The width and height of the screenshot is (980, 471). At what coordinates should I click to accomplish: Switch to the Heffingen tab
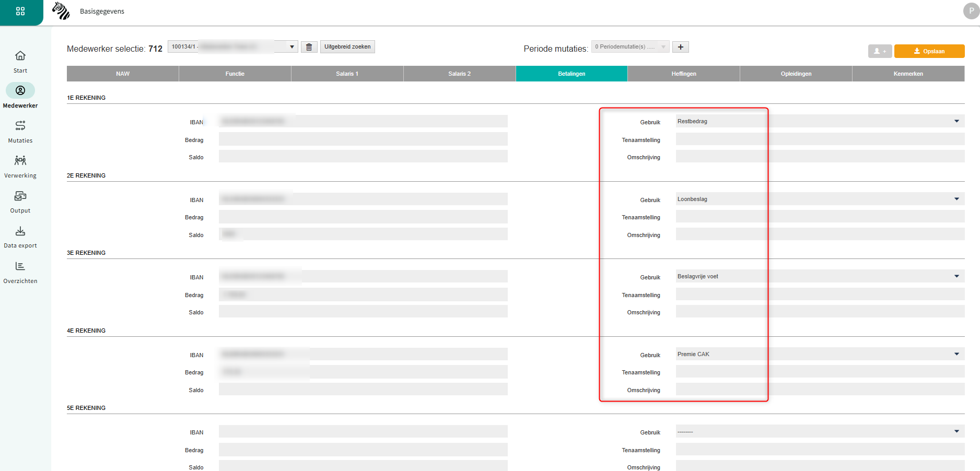tap(683, 74)
